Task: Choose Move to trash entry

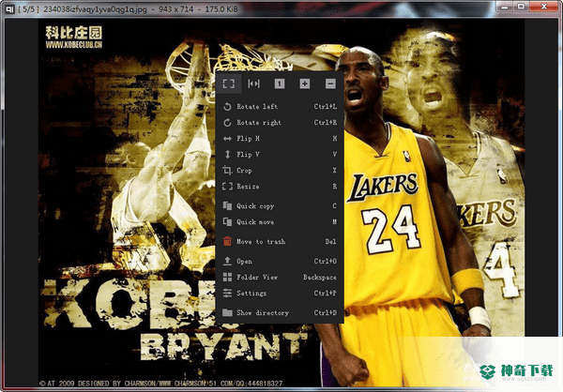Action: pyautogui.click(x=280, y=241)
